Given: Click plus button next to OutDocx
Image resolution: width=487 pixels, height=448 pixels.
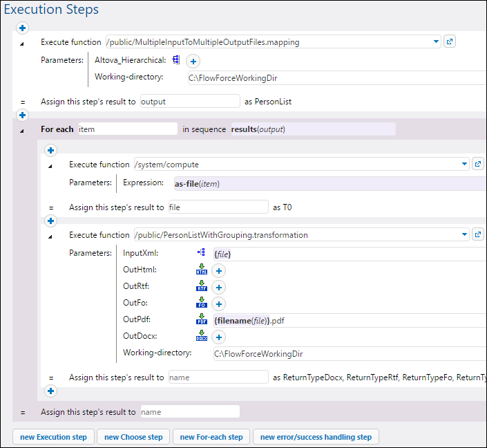Looking at the screenshot, I should [x=218, y=337].
